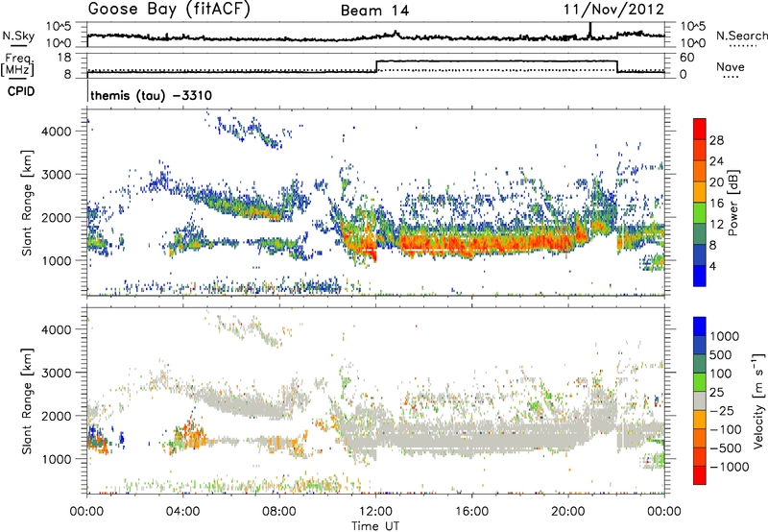The width and height of the screenshot is (768, 532).
Task: Click the '12:00' time tick label
Action: [375, 512]
